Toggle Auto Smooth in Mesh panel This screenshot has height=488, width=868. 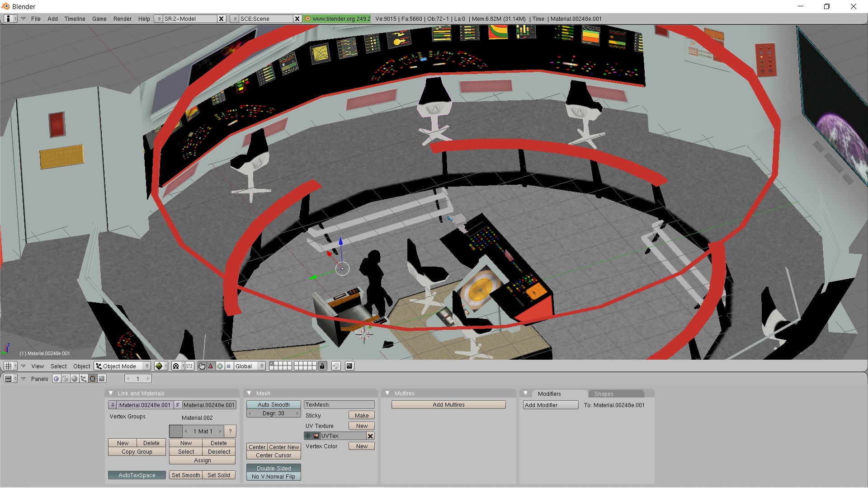coord(274,405)
